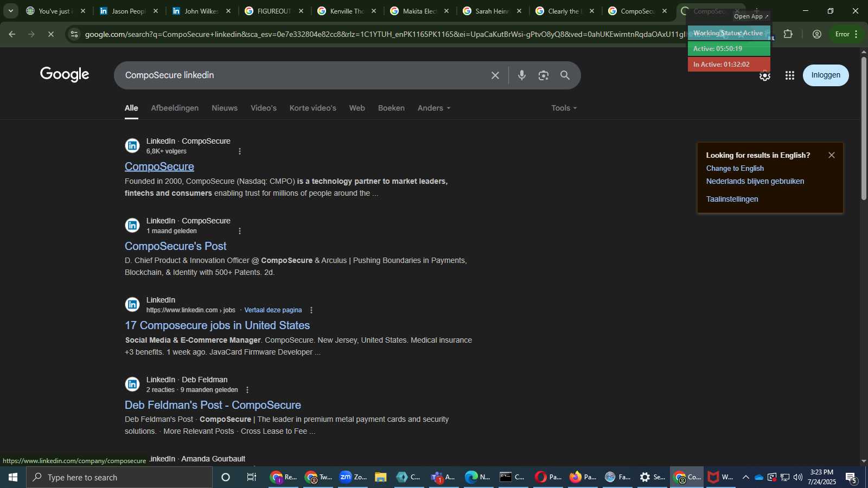Image resolution: width=868 pixels, height=488 pixels.
Task: Switch to the FIGUREOUT browser tab
Action: 273,11
